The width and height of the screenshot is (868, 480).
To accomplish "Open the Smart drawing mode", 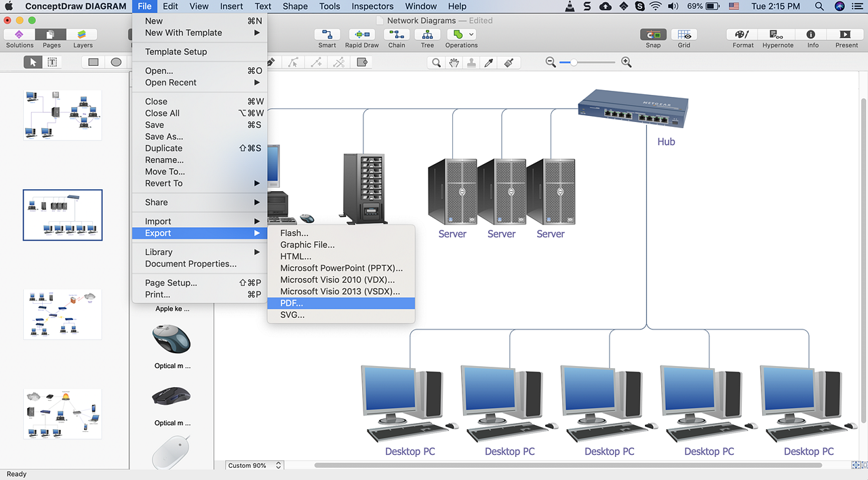I will point(326,34).
